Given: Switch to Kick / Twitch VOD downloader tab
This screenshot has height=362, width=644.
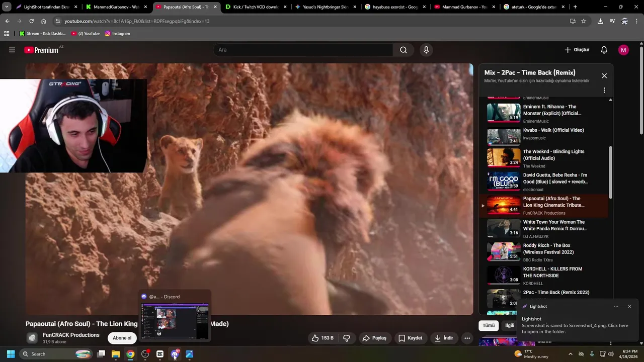Looking at the screenshot, I should point(256,7).
